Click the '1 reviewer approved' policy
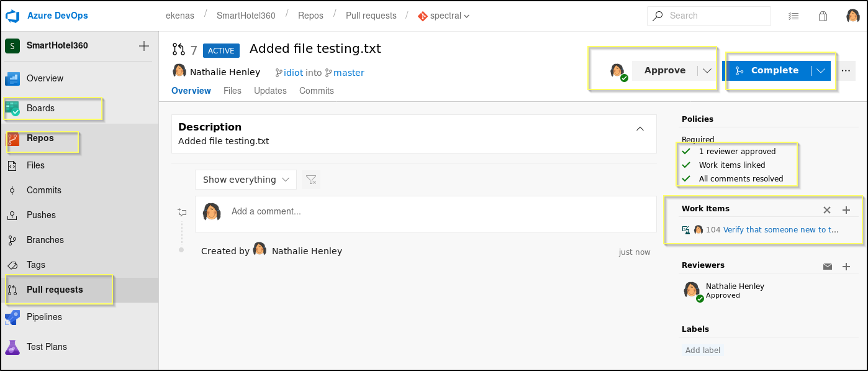Viewport: 868px width, 371px height. (737, 152)
